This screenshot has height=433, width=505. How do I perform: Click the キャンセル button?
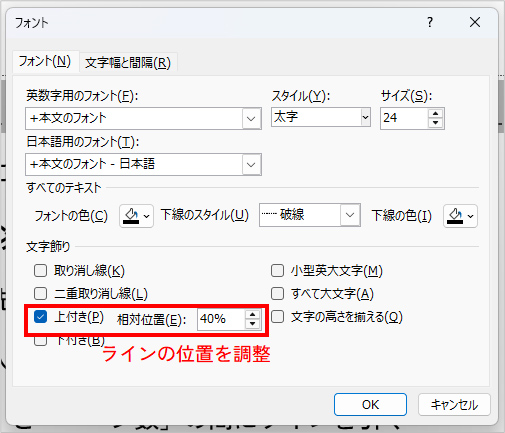(x=454, y=404)
